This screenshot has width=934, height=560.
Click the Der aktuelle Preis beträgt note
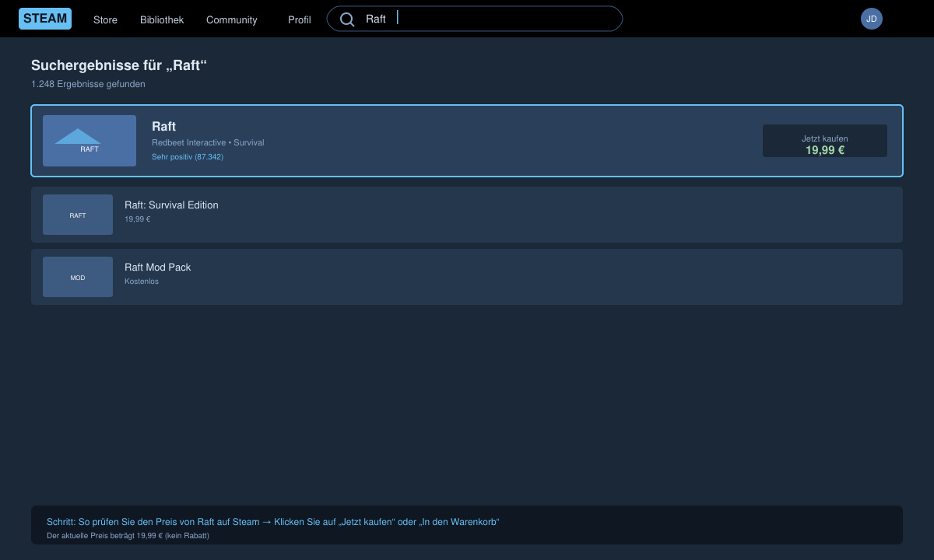(128, 536)
